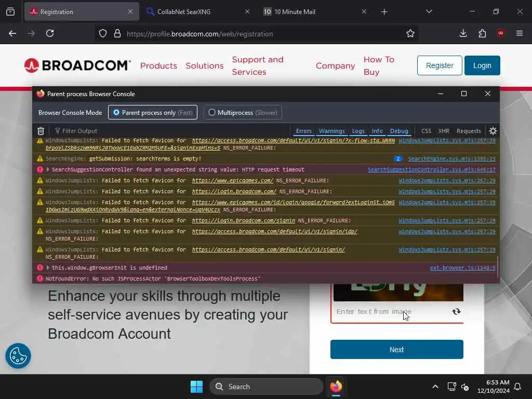532x399 pixels.
Task: Close the Registration tab
Action: (130, 11)
